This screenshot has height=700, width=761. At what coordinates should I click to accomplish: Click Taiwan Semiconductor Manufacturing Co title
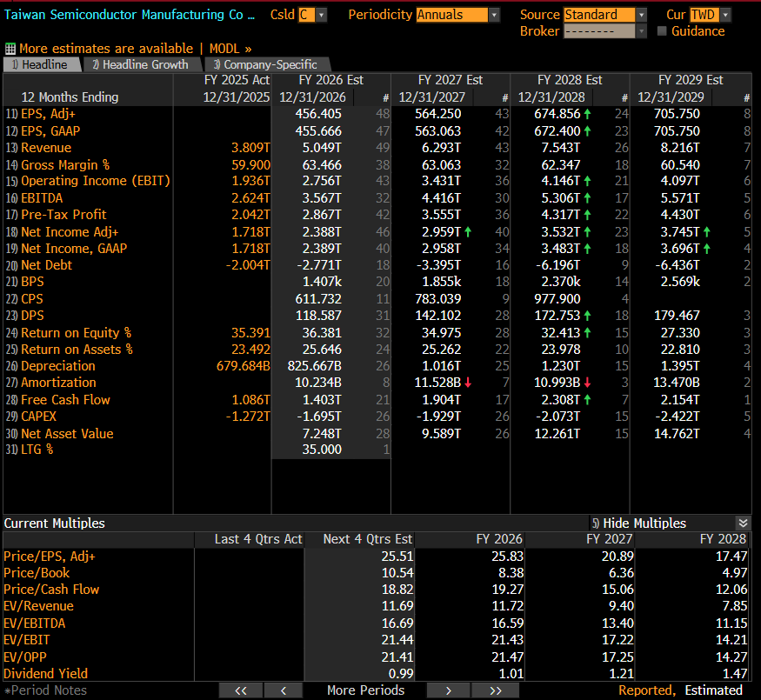click(129, 15)
